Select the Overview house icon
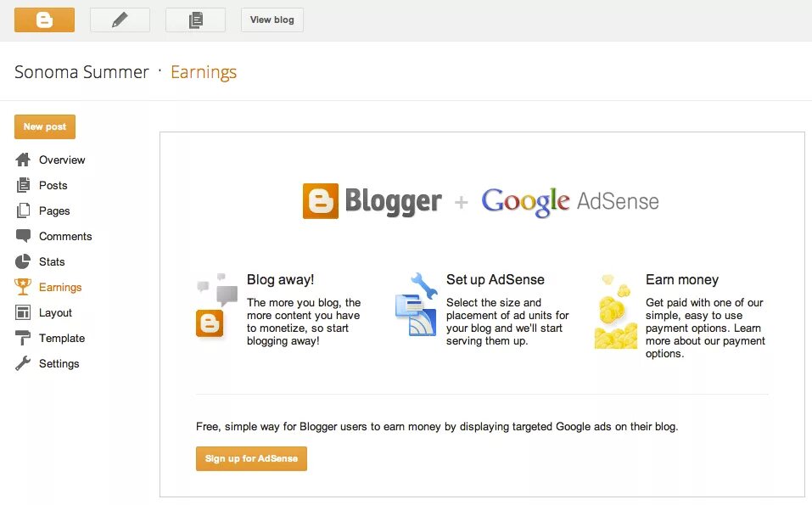Viewport: 812px width, 505px height. pos(23,160)
